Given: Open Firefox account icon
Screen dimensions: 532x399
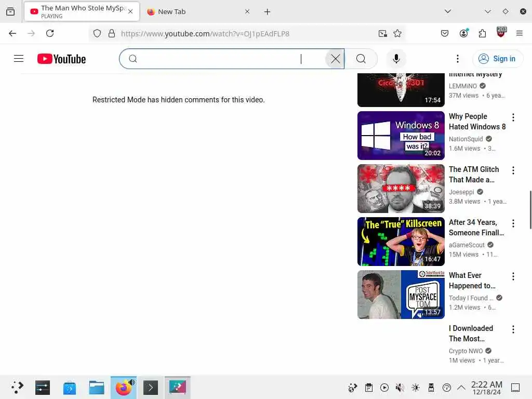Looking at the screenshot, I should coord(464,33).
